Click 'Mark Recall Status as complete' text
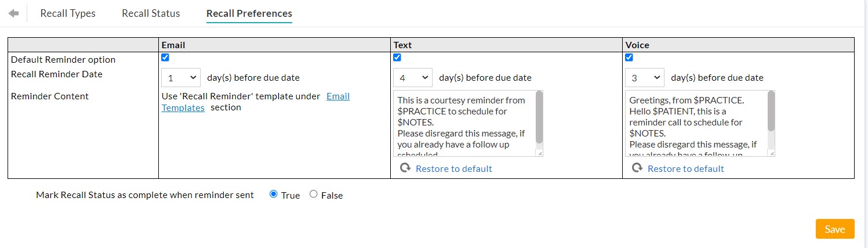 tap(145, 195)
